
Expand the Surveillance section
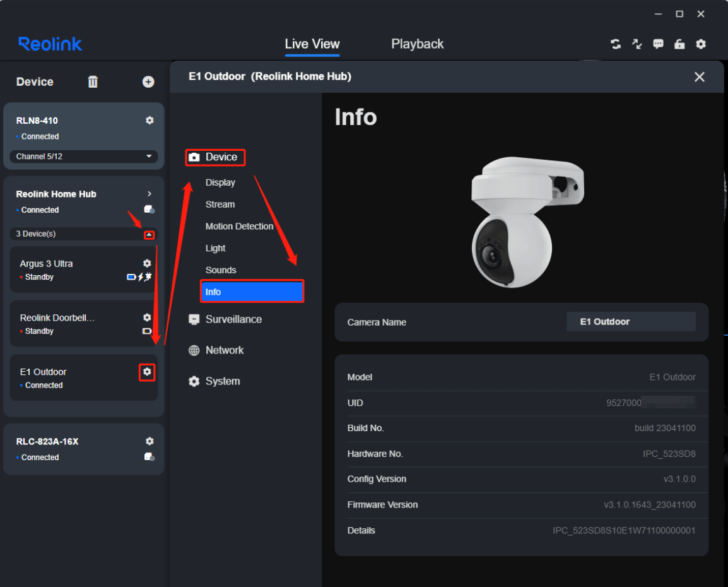coord(233,319)
